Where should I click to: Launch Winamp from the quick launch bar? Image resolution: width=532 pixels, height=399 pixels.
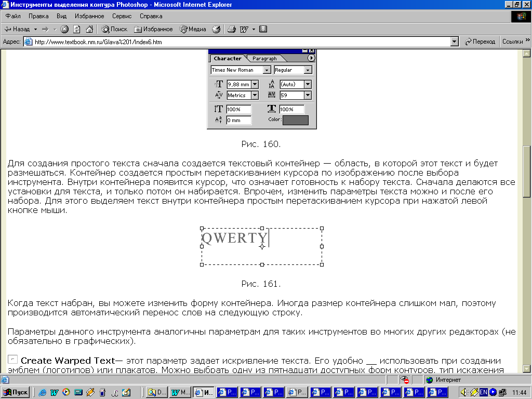tap(90, 392)
